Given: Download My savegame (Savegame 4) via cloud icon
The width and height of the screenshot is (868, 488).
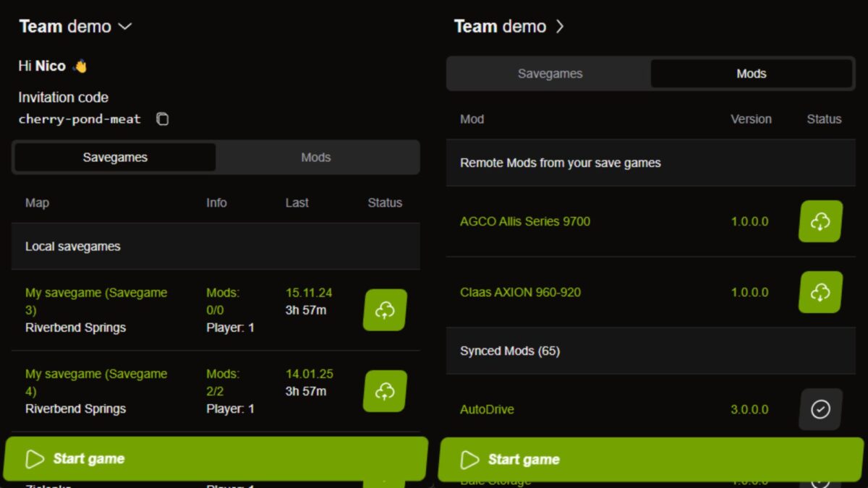Looking at the screenshot, I should tap(384, 390).
